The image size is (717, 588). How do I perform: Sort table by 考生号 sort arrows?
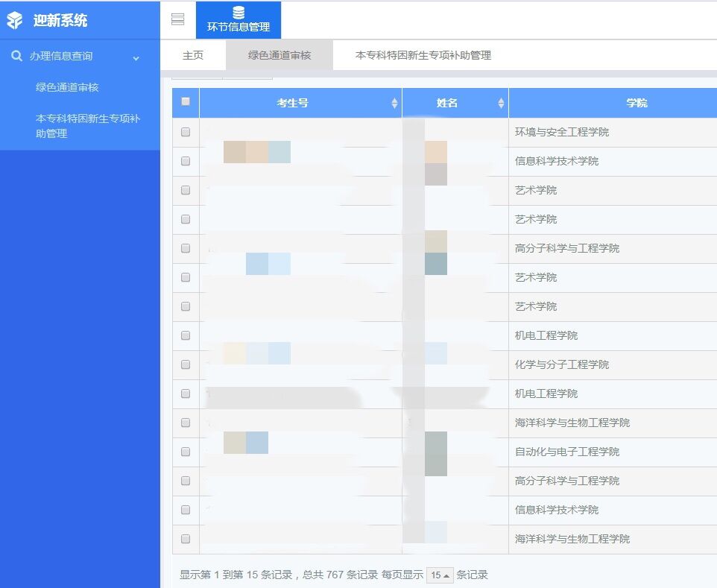394,104
